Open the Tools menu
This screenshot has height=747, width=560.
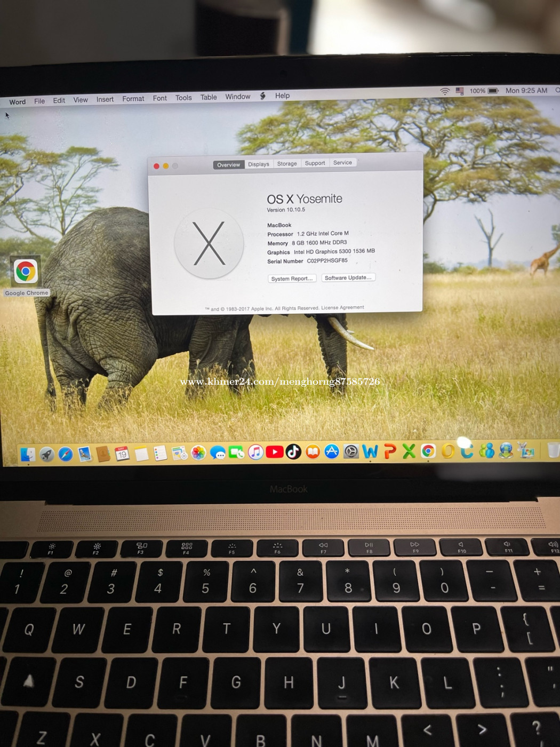[183, 98]
